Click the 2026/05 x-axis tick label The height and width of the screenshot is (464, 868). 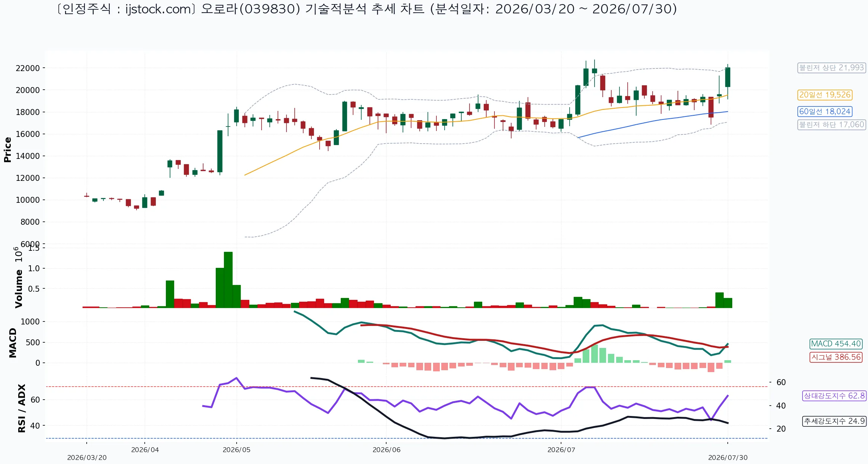click(237, 450)
